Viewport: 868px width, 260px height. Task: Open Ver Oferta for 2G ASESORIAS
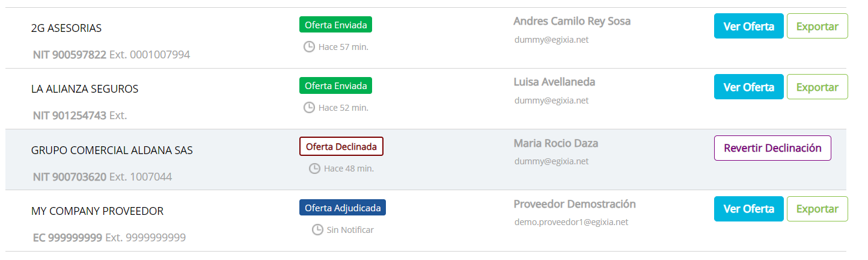tap(748, 26)
